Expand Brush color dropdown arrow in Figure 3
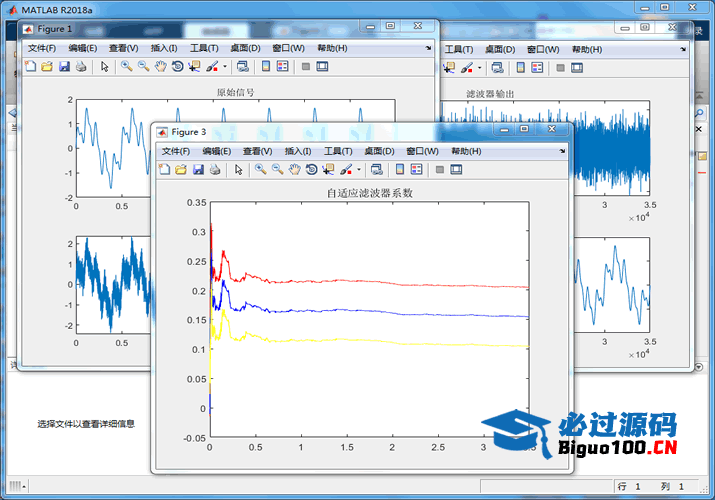The width and height of the screenshot is (715, 500). pyautogui.click(x=359, y=170)
